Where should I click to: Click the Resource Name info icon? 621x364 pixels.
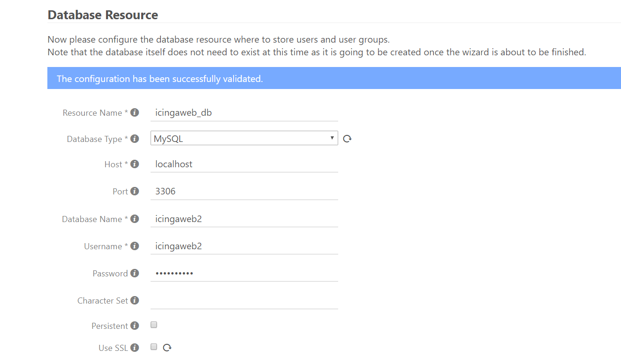pyautogui.click(x=135, y=112)
